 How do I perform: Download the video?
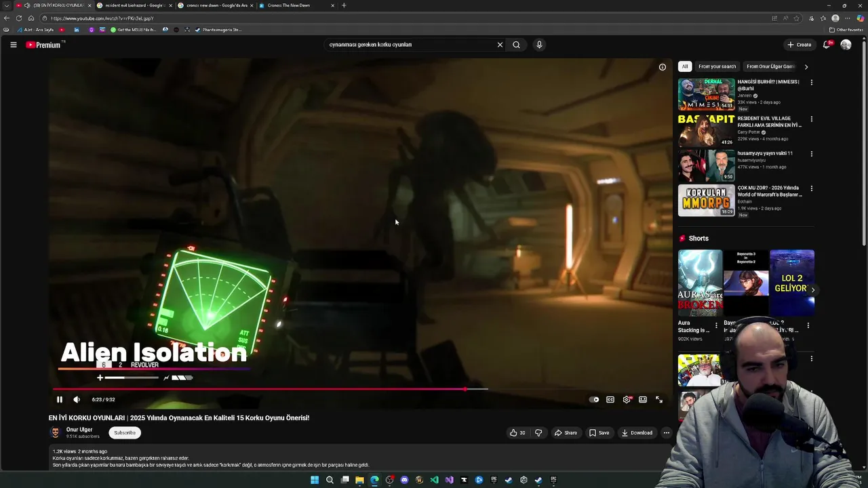click(637, 433)
